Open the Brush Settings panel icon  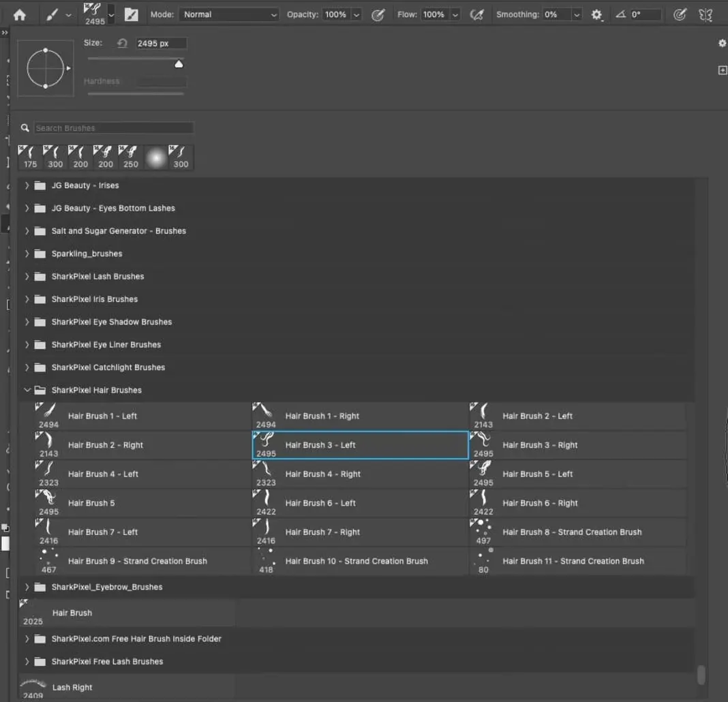click(x=131, y=14)
